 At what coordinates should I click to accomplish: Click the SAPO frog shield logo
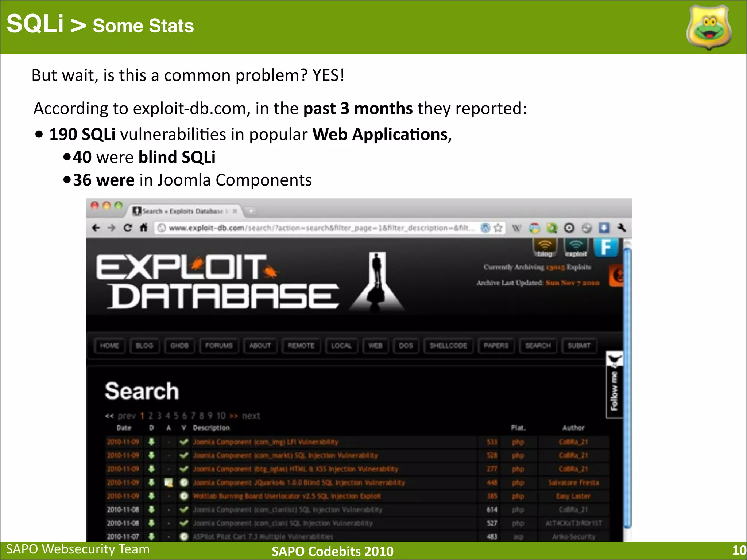point(709,28)
